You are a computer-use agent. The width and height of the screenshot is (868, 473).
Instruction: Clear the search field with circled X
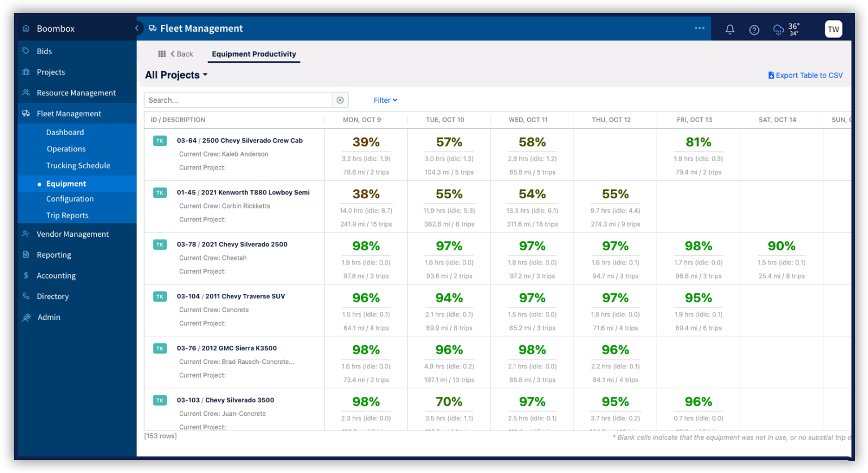[340, 99]
